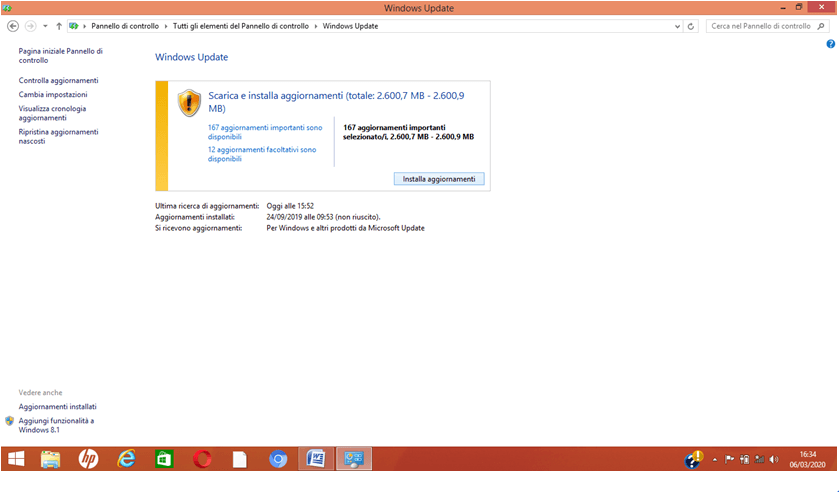Click Aggiungi funzionalità a Windows 8.1 link
The image size is (839, 492).
56,425
